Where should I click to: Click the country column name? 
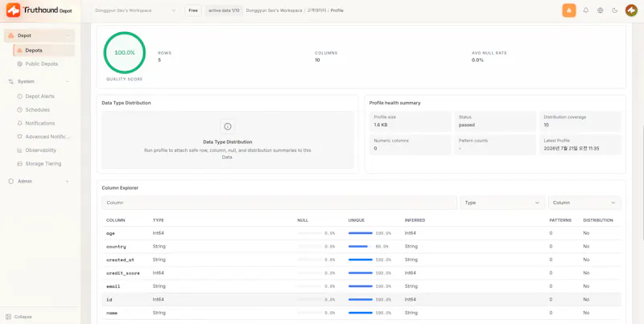point(116,247)
